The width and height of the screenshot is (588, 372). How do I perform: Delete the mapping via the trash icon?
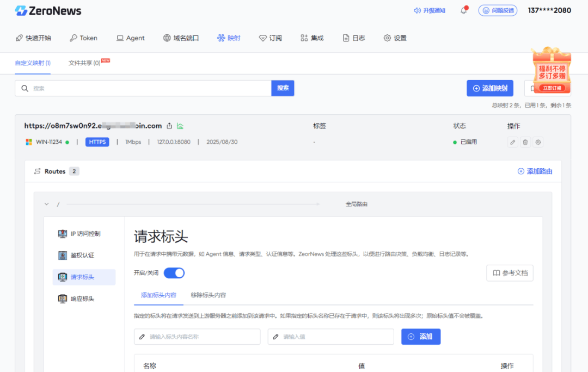click(x=524, y=142)
